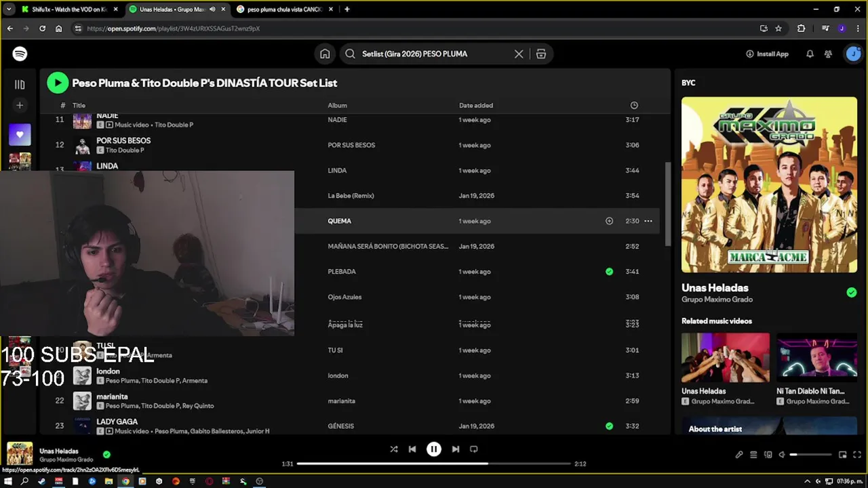
Task: Pause the current song
Action: (434, 449)
